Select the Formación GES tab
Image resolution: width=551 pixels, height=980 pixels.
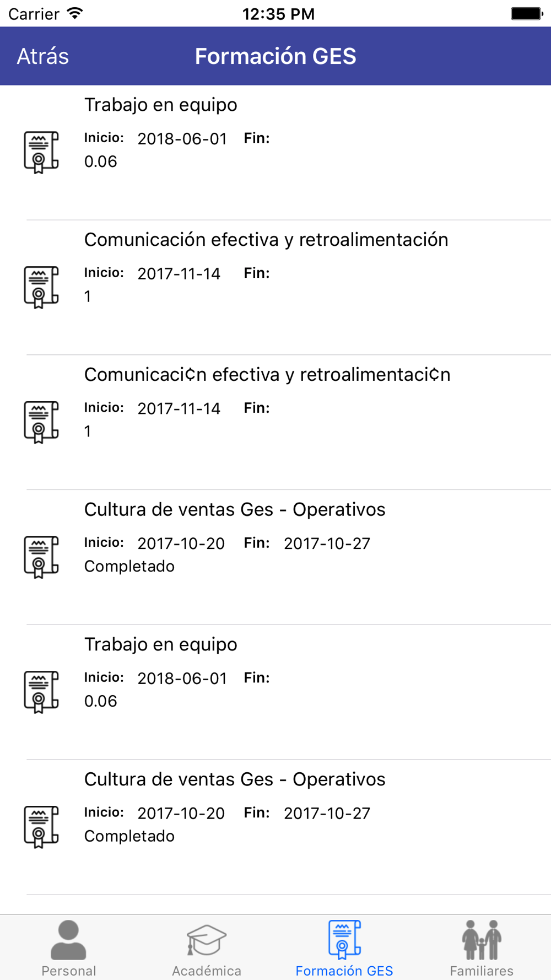344,948
